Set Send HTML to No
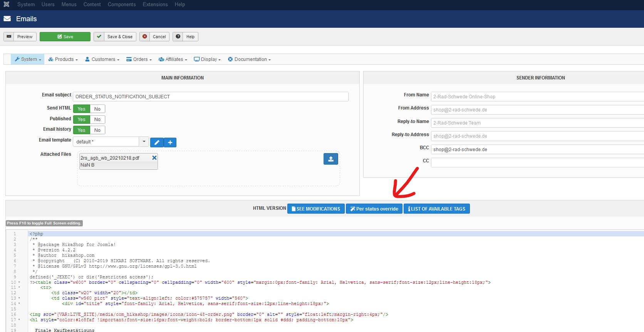 click(97, 109)
